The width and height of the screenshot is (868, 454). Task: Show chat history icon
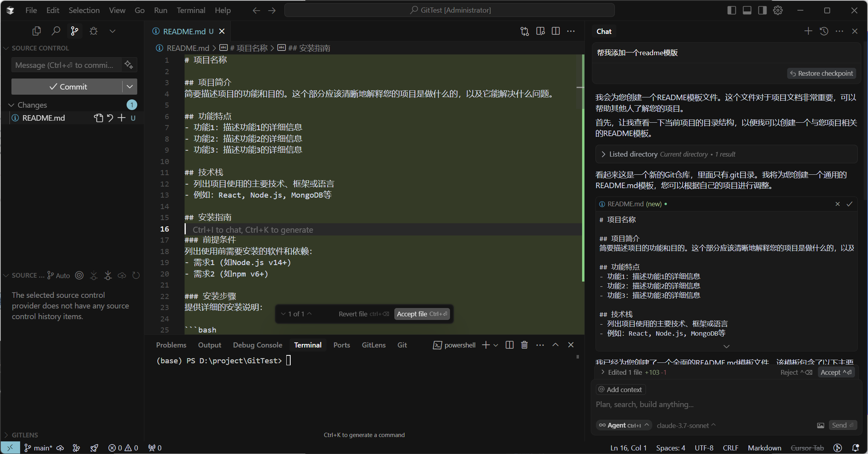click(x=824, y=31)
